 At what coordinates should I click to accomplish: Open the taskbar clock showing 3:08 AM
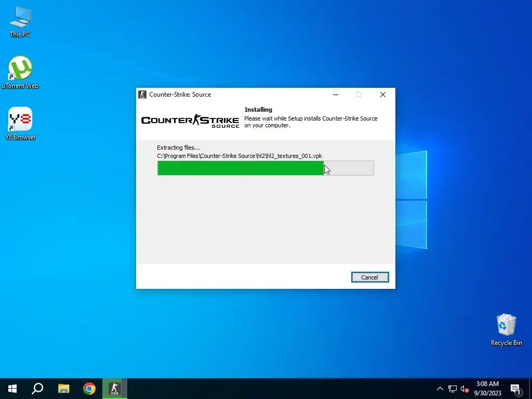click(487, 389)
